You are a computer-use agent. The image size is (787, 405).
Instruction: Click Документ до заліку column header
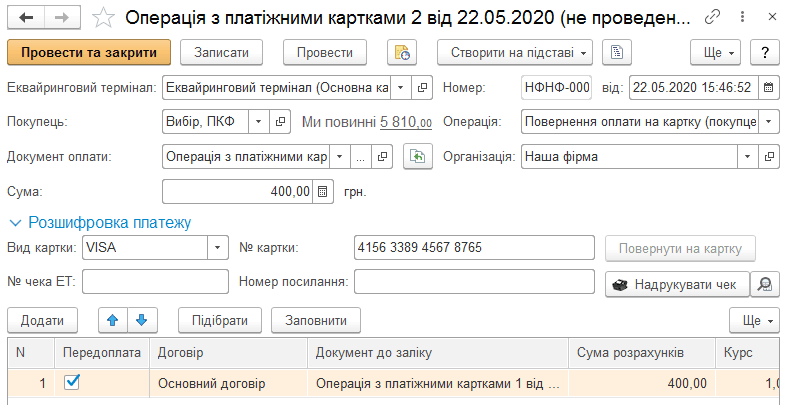[x=438, y=353]
